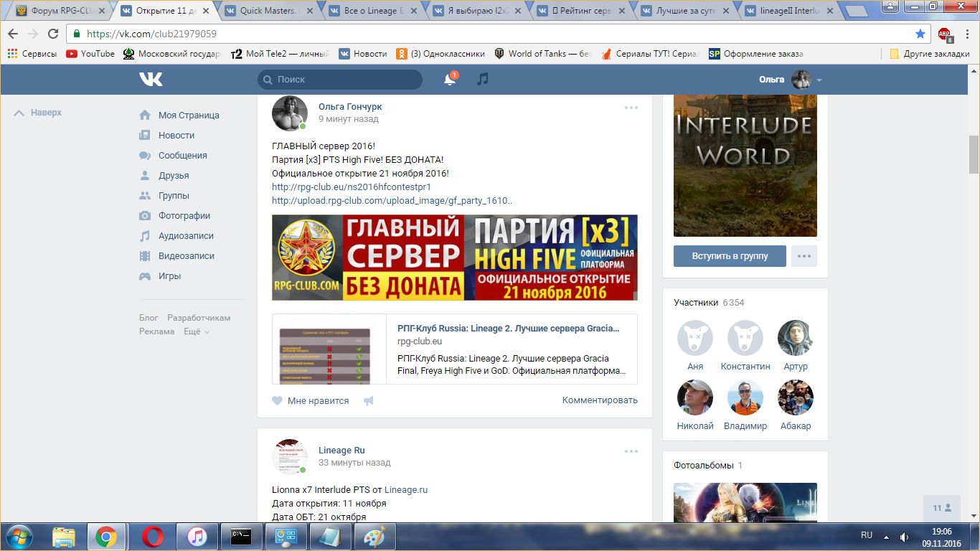980x551 pixels.
Task: Go back with the browser back arrow
Action: [x=13, y=34]
